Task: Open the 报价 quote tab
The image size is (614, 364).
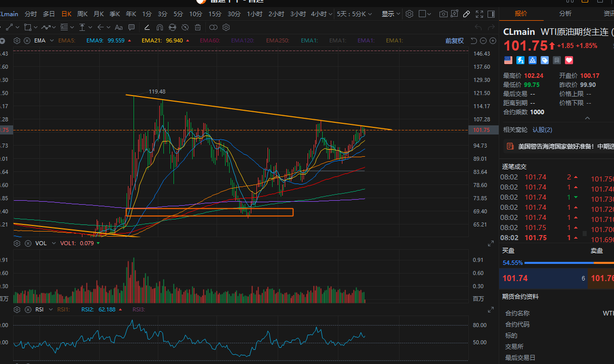Action: pos(521,13)
